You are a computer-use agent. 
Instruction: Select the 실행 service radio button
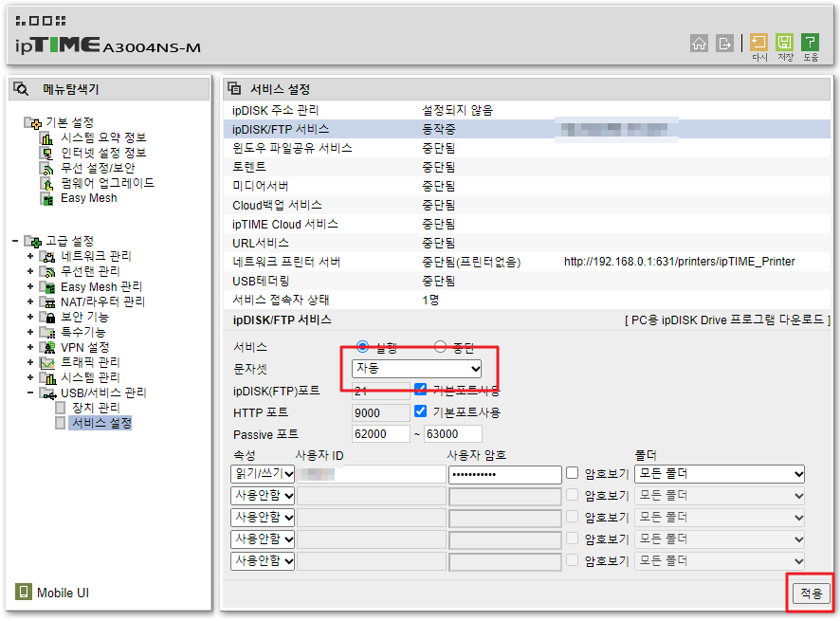[x=363, y=347]
